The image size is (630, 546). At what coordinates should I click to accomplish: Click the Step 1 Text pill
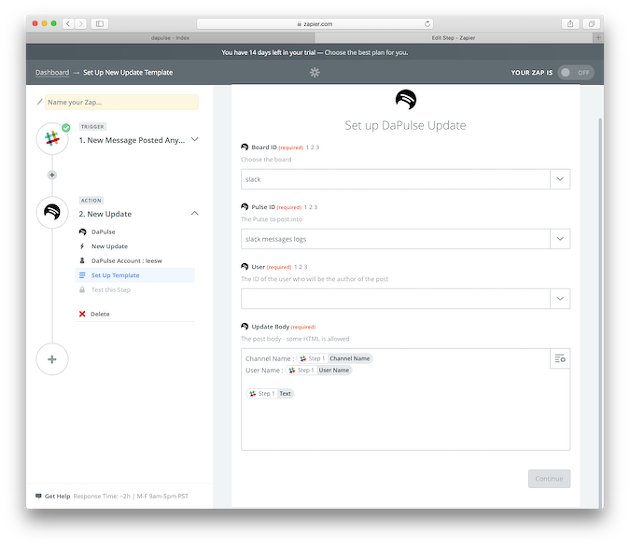click(x=270, y=393)
